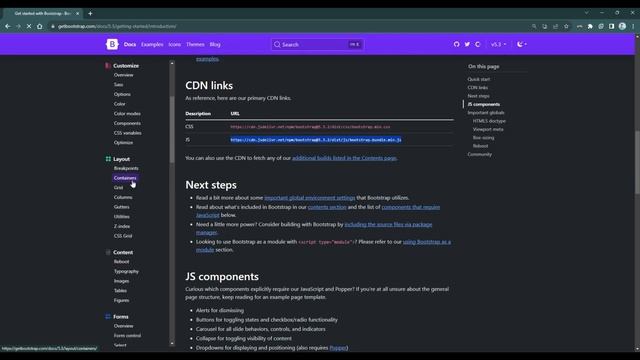The image size is (640, 360).
Task: Open the Icons nav item
Action: pyautogui.click(x=174, y=44)
